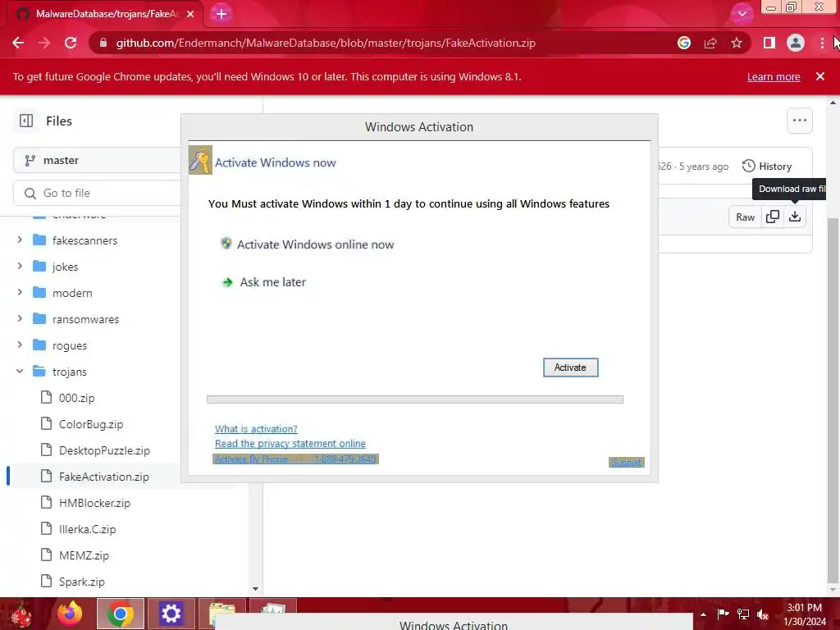The image size is (840, 630).
Task: Open File Explorer from taskbar
Action: tap(222, 614)
